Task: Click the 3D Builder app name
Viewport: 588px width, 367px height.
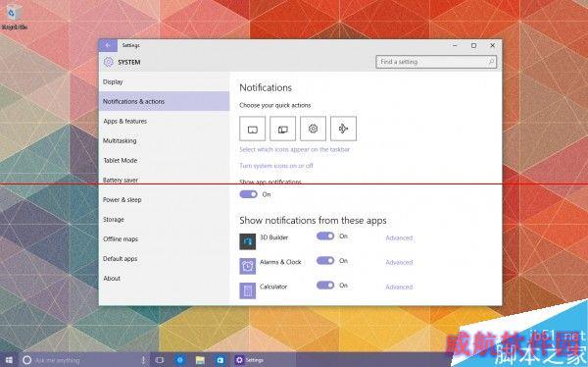Action: pyautogui.click(x=274, y=237)
